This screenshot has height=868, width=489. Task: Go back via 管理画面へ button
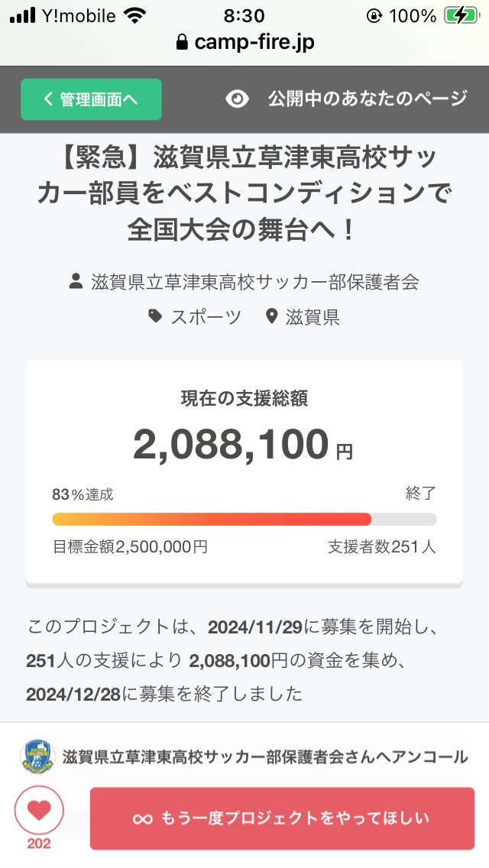click(x=92, y=99)
